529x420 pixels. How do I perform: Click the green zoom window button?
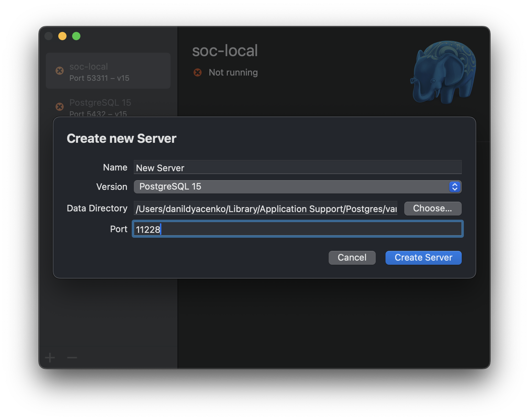click(76, 36)
